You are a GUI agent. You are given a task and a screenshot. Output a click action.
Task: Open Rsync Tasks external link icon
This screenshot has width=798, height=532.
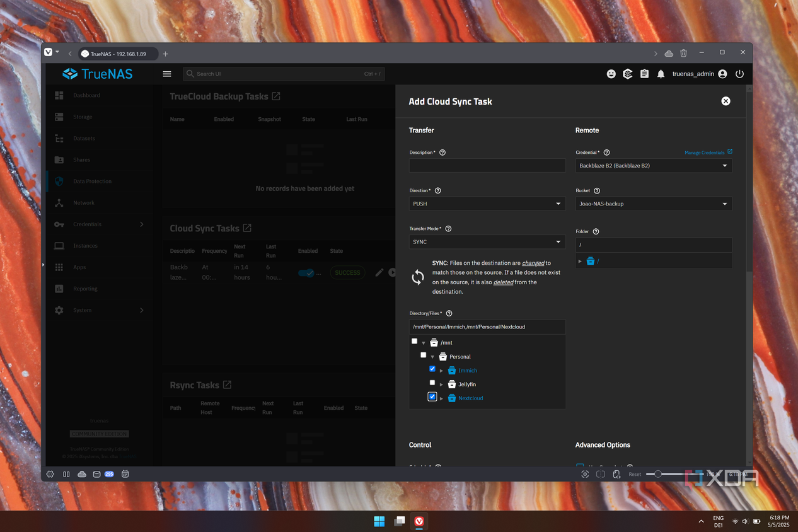tap(227, 385)
